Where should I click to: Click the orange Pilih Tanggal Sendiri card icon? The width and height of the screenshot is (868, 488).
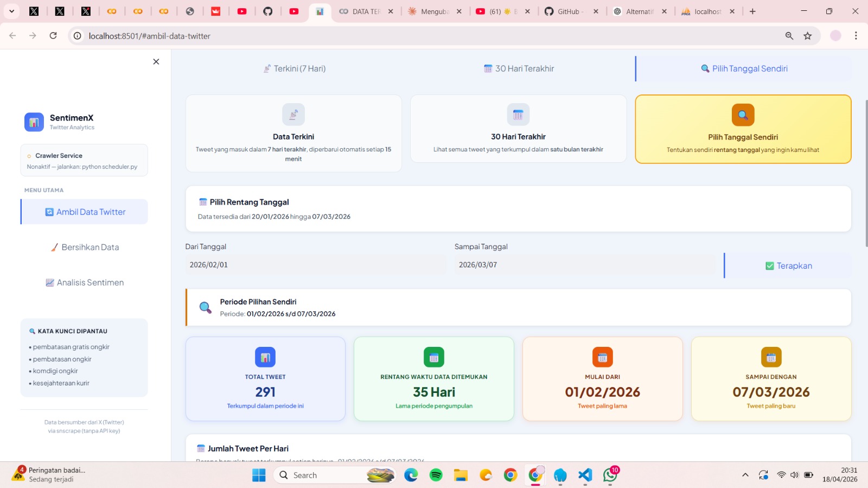(743, 115)
